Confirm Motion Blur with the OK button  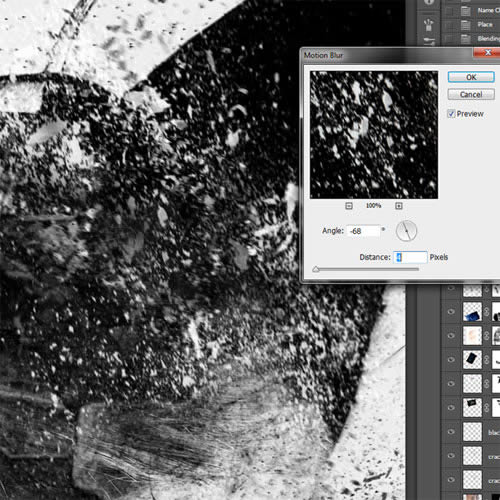coord(471,77)
